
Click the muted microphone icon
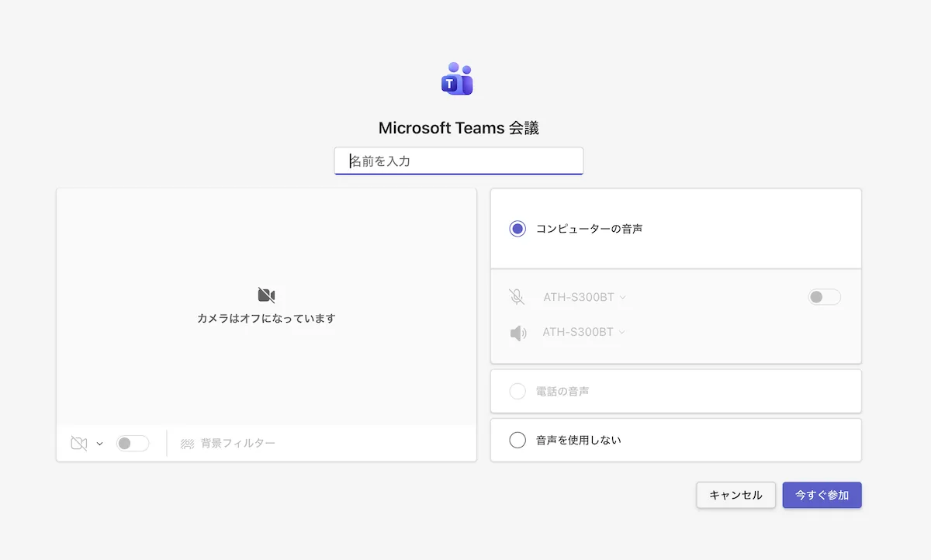[x=517, y=297]
